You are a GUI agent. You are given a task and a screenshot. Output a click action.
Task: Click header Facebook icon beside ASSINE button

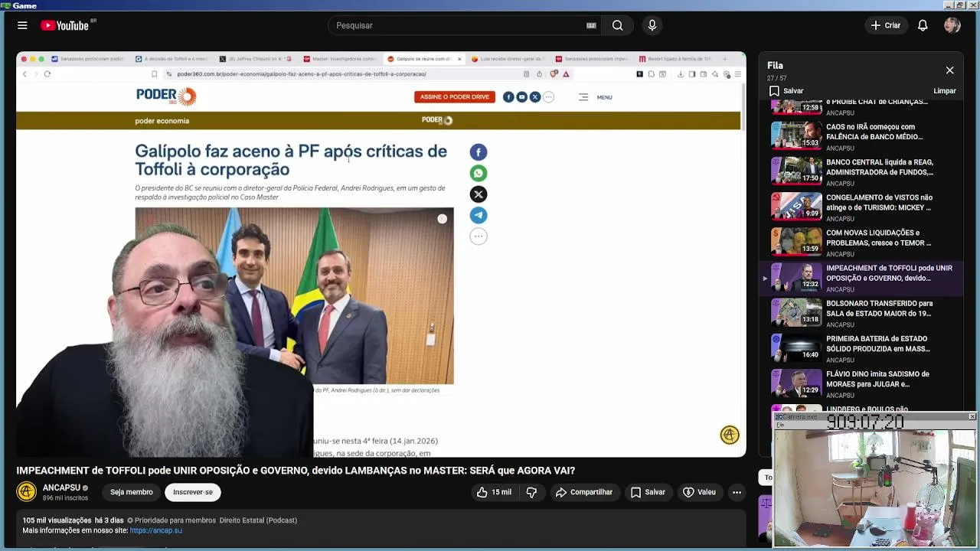coord(508,97)
